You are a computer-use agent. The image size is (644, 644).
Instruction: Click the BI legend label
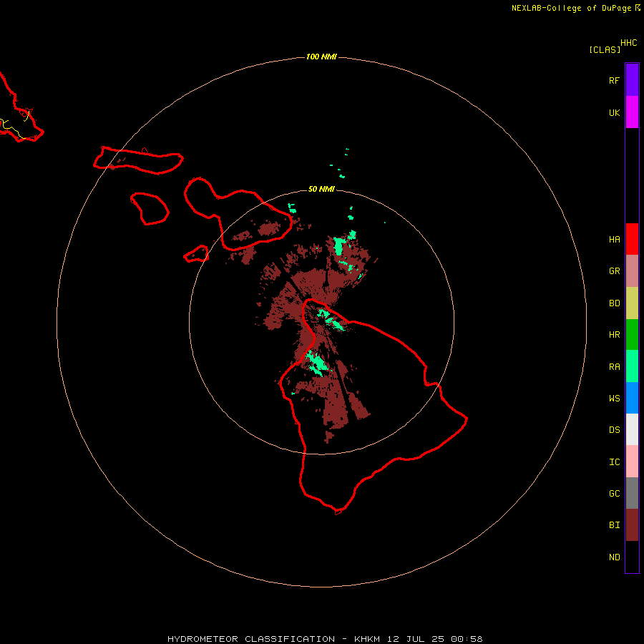tap(614, 525)
